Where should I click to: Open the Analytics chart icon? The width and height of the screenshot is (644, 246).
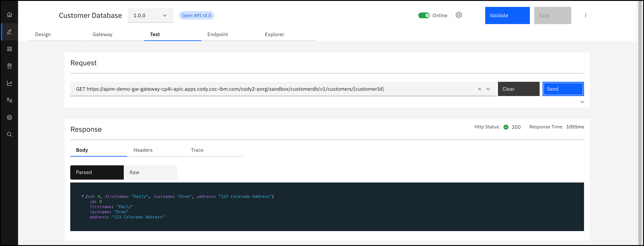click(10, 83)
